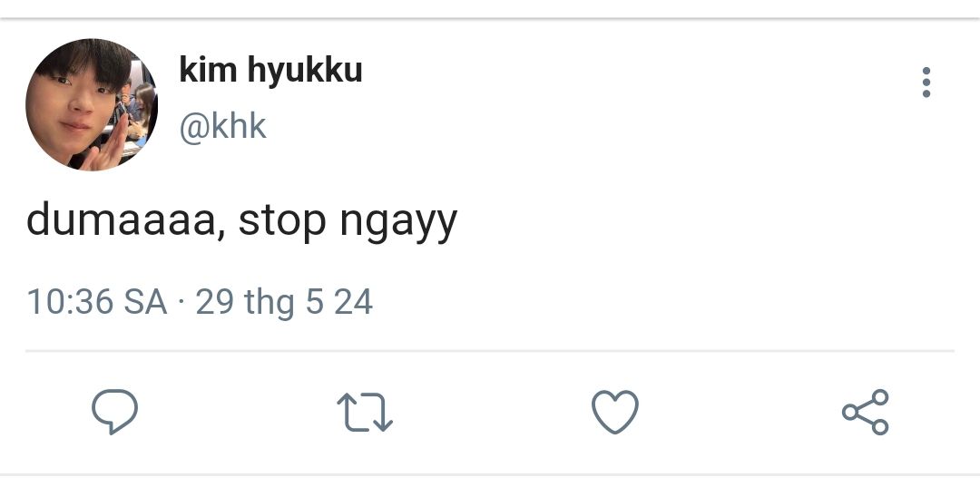Viewport: 980px width, 487px height.
Task: Click the year 24 in the date
Action: [353, 302]
